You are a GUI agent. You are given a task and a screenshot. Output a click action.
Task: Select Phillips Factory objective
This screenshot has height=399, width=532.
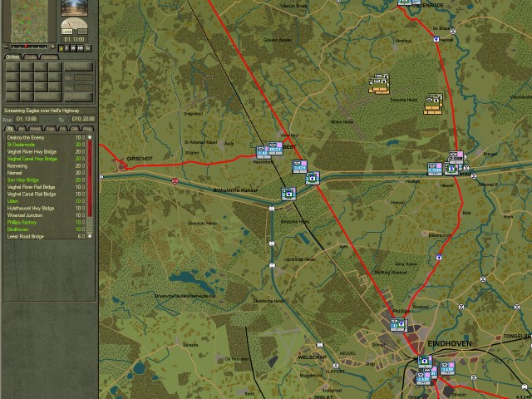click(x=45, y=223)
